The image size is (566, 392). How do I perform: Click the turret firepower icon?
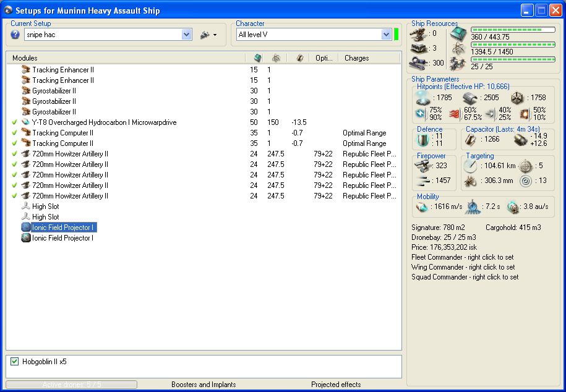pyautogui.click(x=423, y=166)
